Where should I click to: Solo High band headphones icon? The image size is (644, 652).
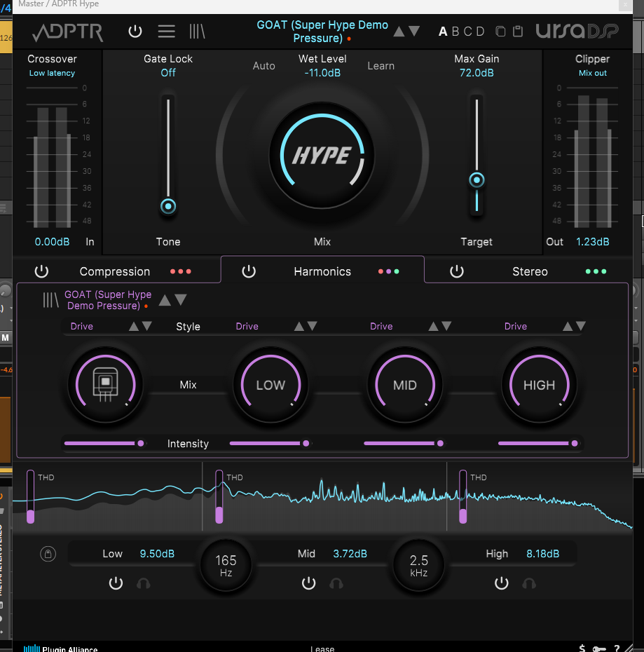[529, 583]
